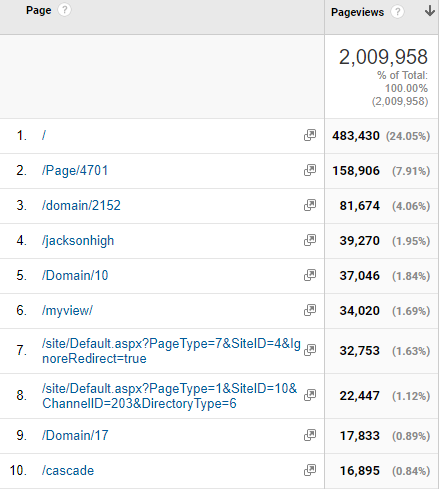Open the /jacksonhigh page link
This screenshot has height=493, width=439.
tap(78, 240)
